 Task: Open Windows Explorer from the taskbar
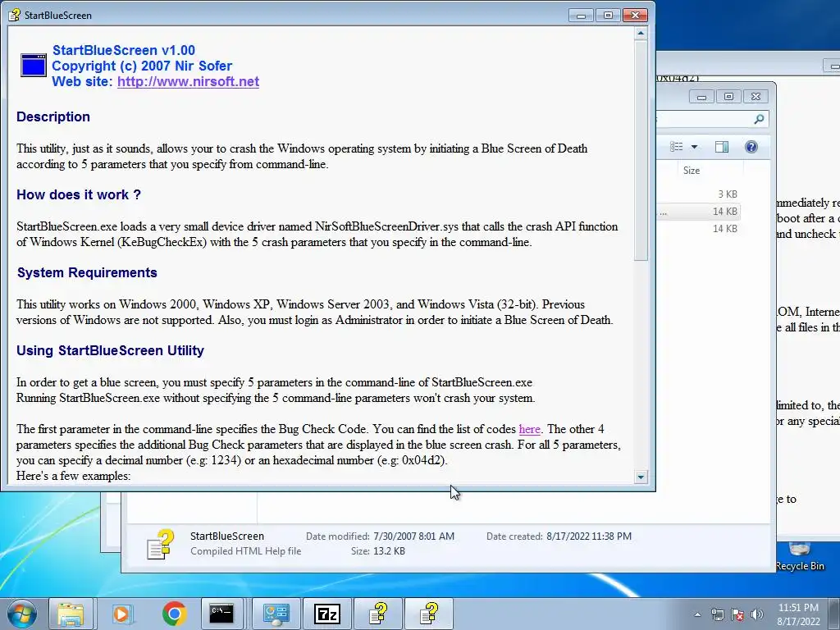(x=71, y=614)
